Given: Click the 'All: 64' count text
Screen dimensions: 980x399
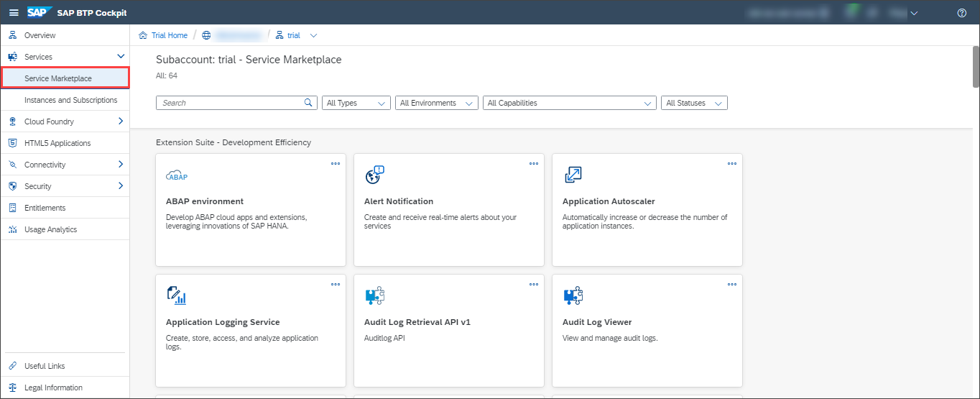Looking at the screenshot, I should (167, 75).
